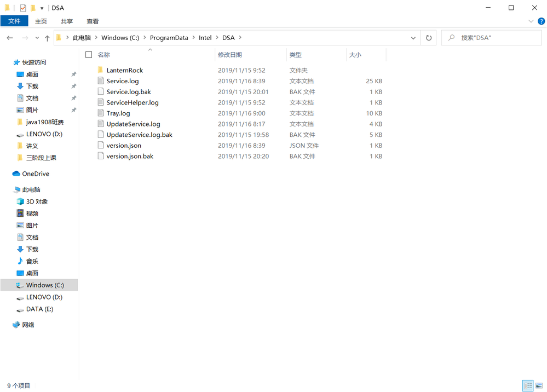The width and height of the screenshot is (547, 392).
Task: Open the recent locations dropdown arrow
Action: 37,38
